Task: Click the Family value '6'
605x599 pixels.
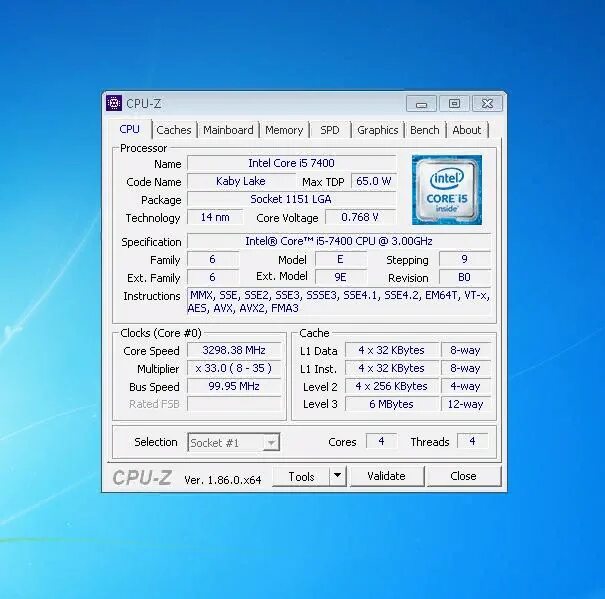Action: tap(213, 259)
